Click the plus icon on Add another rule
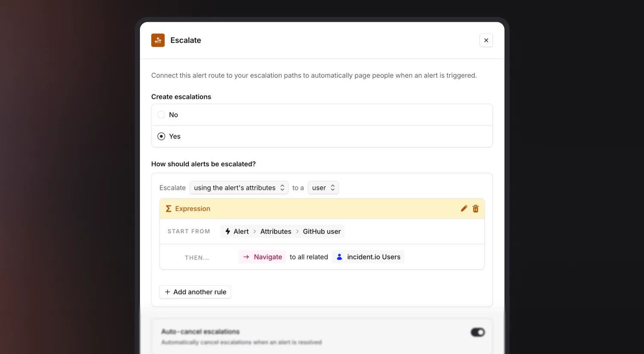 pyautogui.click(x=167, y=292)
